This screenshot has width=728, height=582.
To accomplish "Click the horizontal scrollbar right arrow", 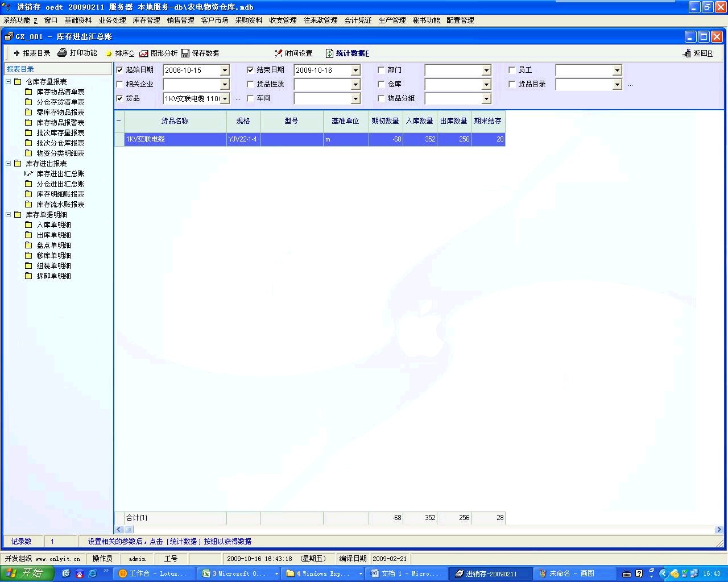I will click(719, 530).
